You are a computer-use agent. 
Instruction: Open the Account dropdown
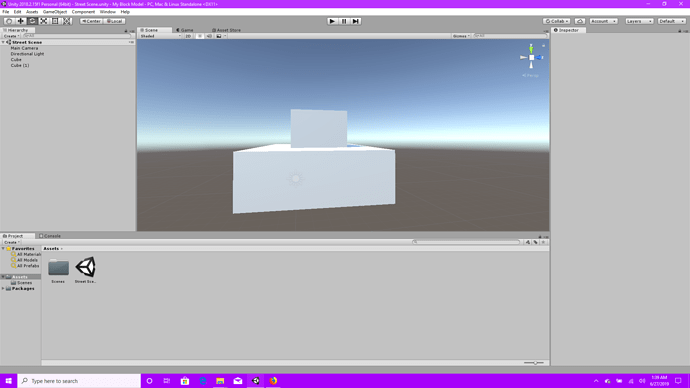[x=603, y=21]
